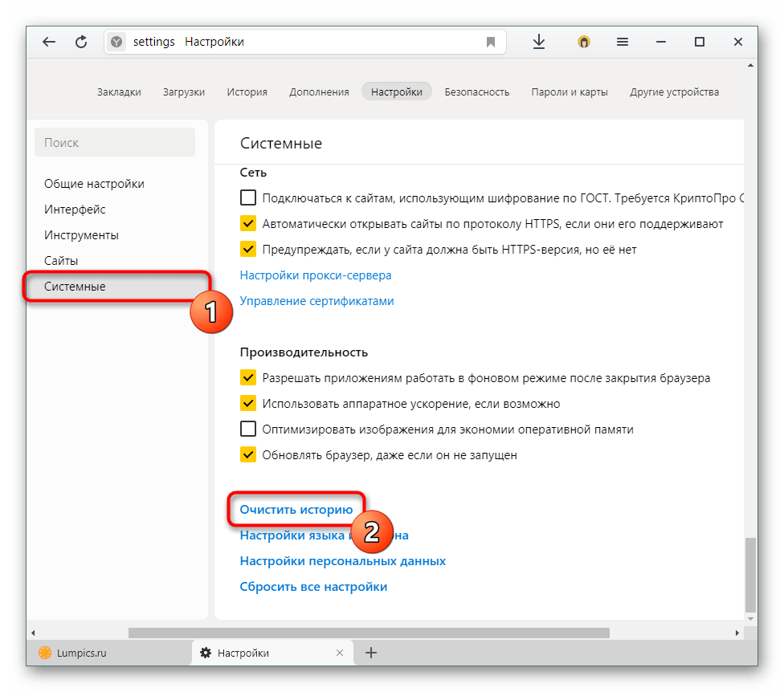Uncheck automatic HTTPS opening checkbox
This screenshot has height=692, width=784.
tap(248, 223)
